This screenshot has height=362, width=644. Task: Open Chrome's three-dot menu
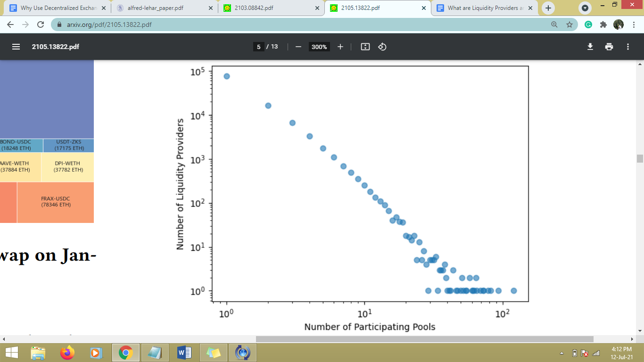click(633, 25)
